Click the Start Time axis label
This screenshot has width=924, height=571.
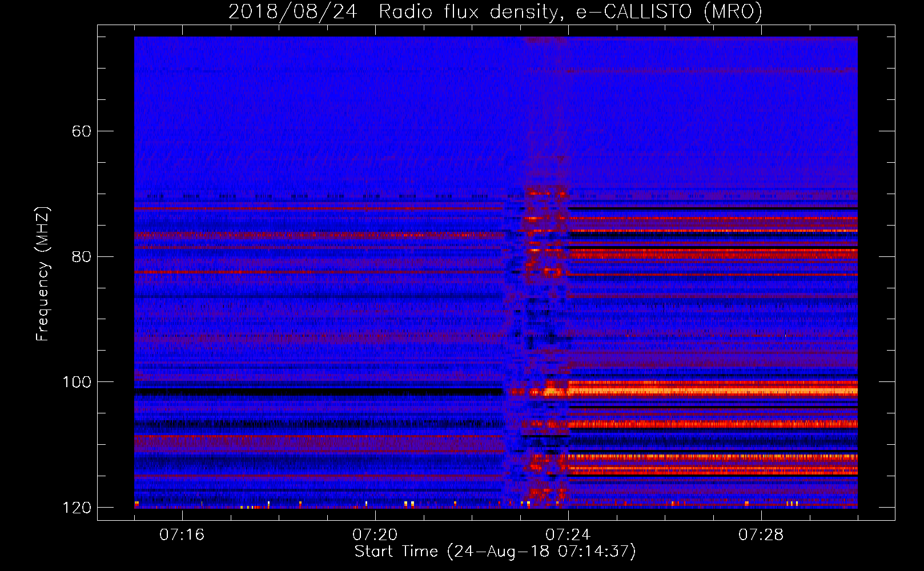point(495,552)
